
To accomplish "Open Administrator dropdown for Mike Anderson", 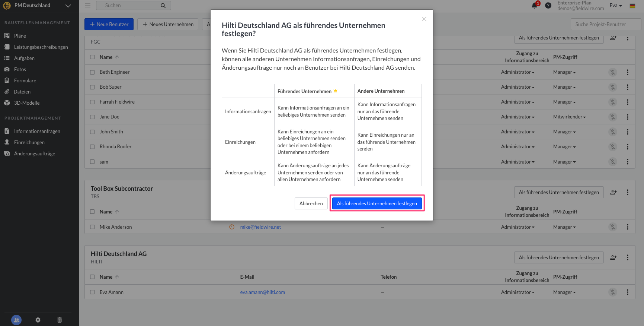I will [518, 227].
